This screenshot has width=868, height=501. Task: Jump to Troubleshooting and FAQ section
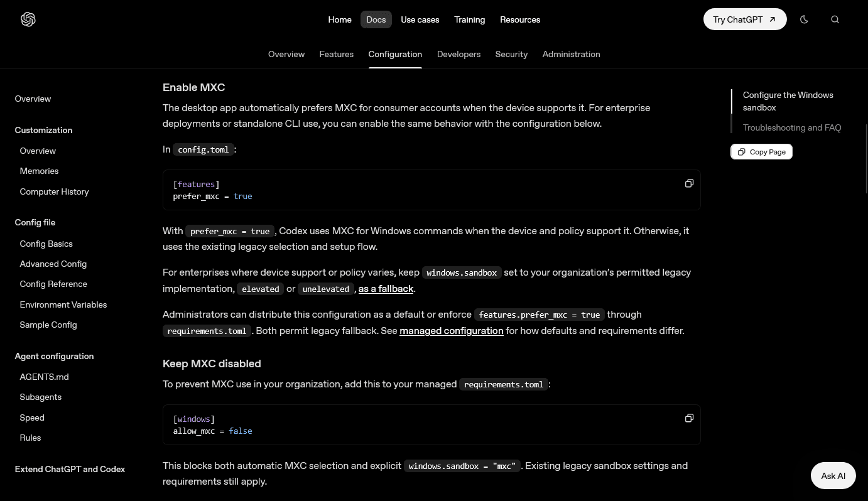792,128
